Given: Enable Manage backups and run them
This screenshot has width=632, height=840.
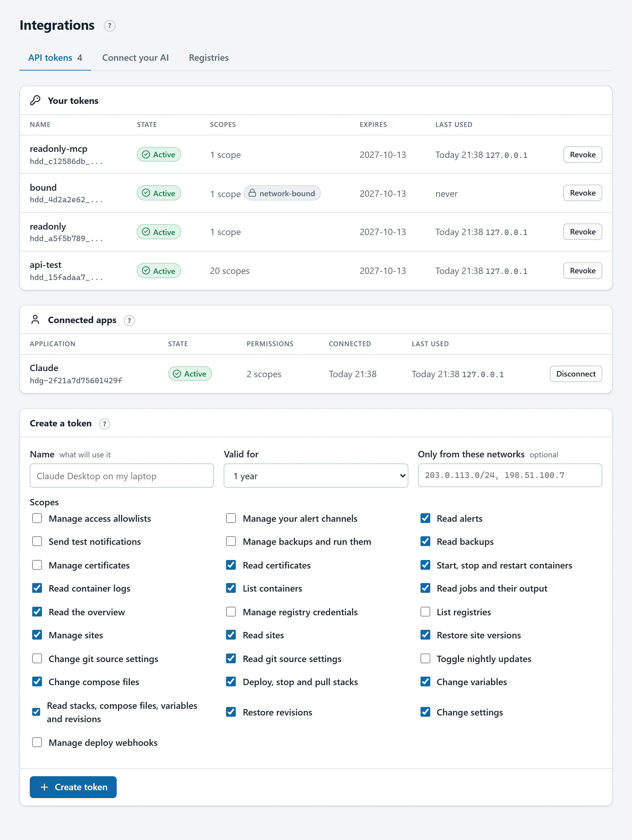Looking at the screenshot, I should coord(231,541).
